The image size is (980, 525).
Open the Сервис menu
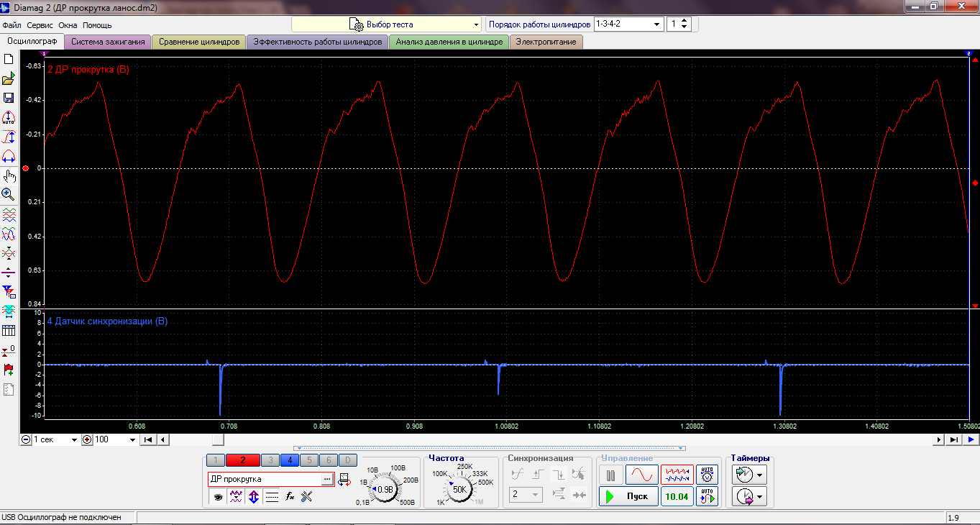(40, 25)
